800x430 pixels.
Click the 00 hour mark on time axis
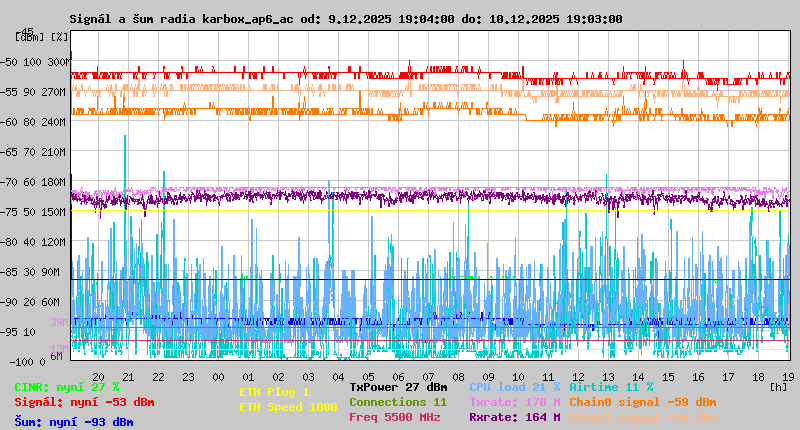coord(218,376)
